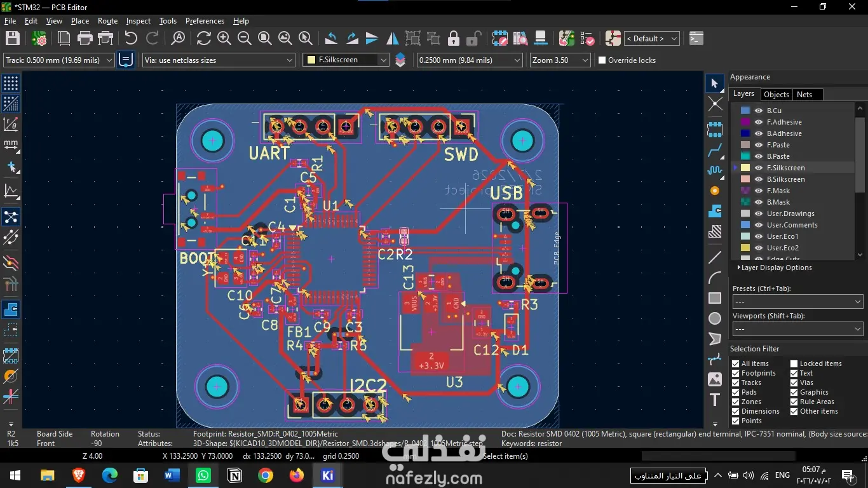Image resolution: width=868 pixels, height=488 pixels.
Task: Click the B.Cu layer color swatch
Action: (x=745, y=111)
